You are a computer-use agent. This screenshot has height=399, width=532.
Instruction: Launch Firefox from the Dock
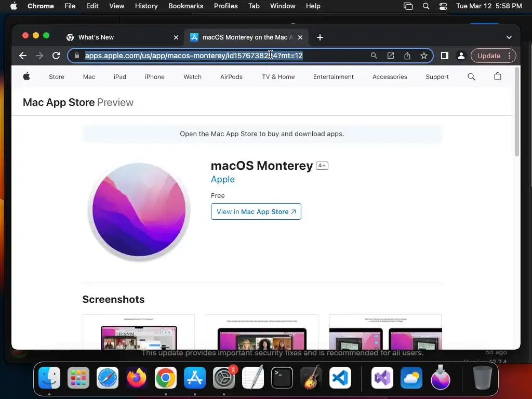click(x=137, y=378)
